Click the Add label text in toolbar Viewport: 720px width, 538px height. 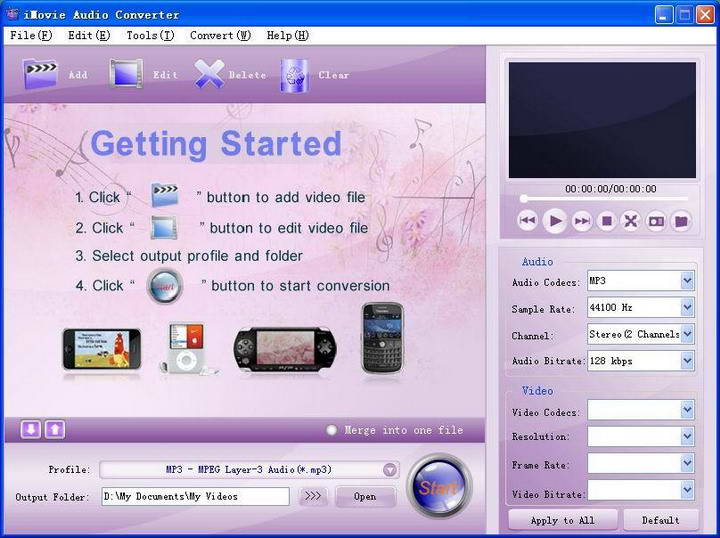pos(78,75)
